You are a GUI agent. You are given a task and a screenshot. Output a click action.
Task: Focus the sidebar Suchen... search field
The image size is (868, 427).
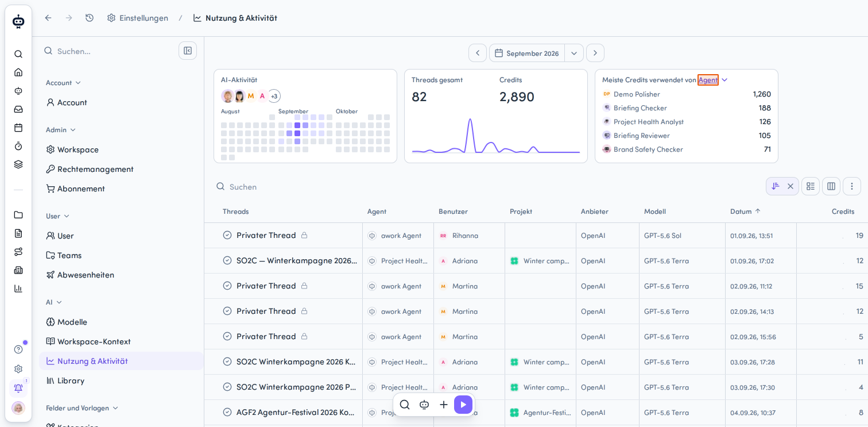point(109,51)
